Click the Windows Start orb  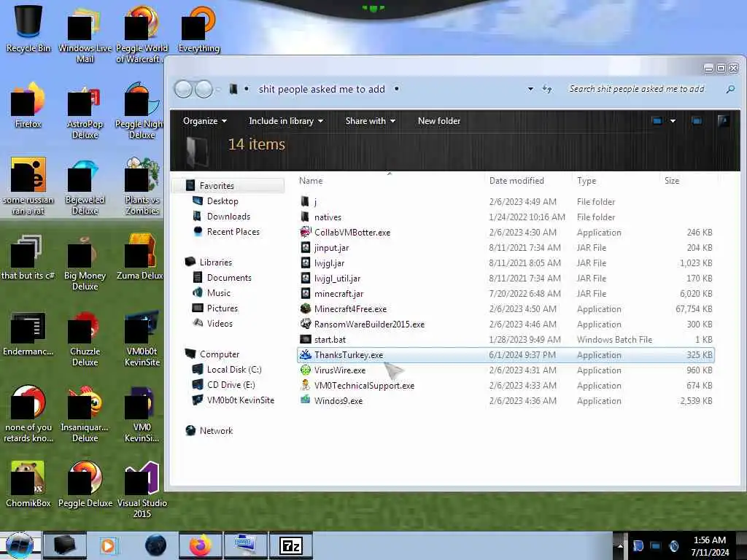point(20,545)
